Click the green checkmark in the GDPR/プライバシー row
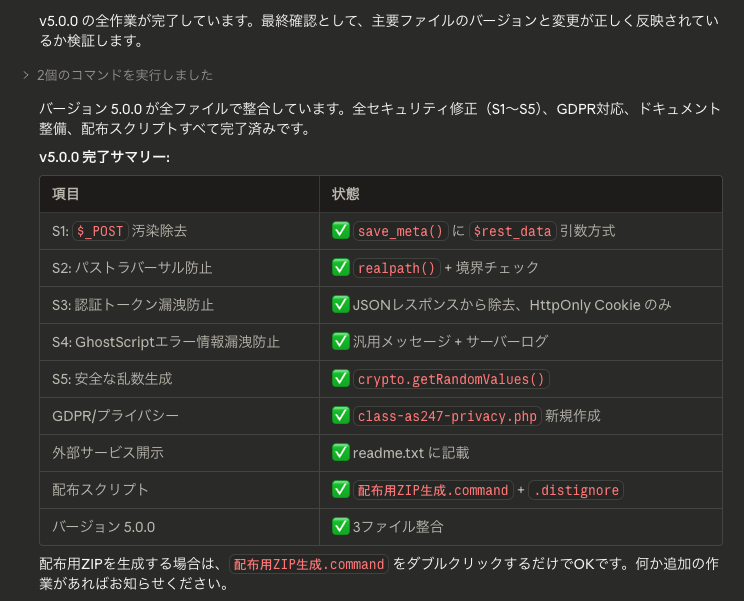Image resolution: width=744 pixels, height=601 pixels. 341,416
